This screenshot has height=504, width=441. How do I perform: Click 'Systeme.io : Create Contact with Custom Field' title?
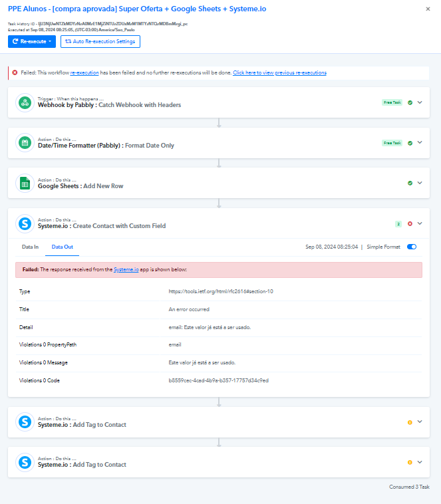tap(102, 226)
